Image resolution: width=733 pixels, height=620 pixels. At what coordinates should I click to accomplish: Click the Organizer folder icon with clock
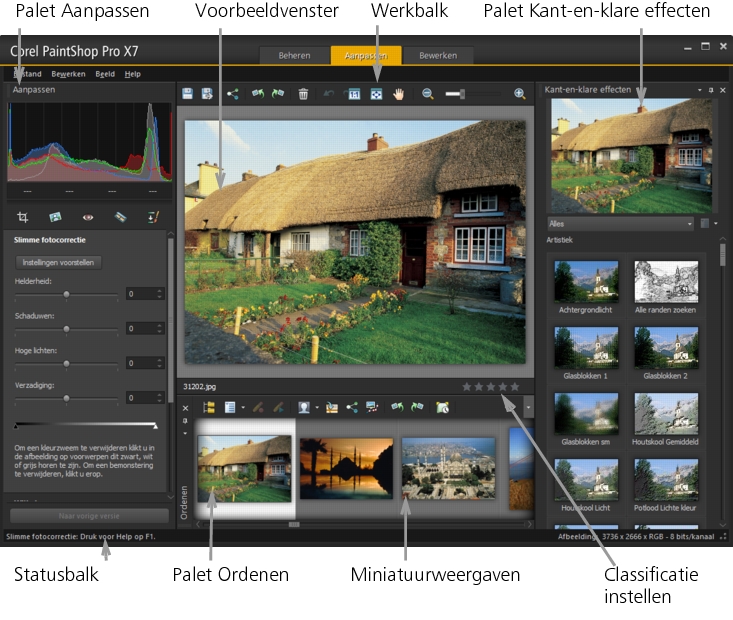(442, 407)
